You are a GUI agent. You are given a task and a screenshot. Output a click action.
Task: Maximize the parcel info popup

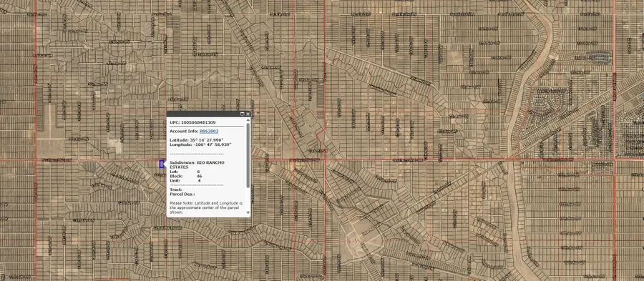[243, 114]
